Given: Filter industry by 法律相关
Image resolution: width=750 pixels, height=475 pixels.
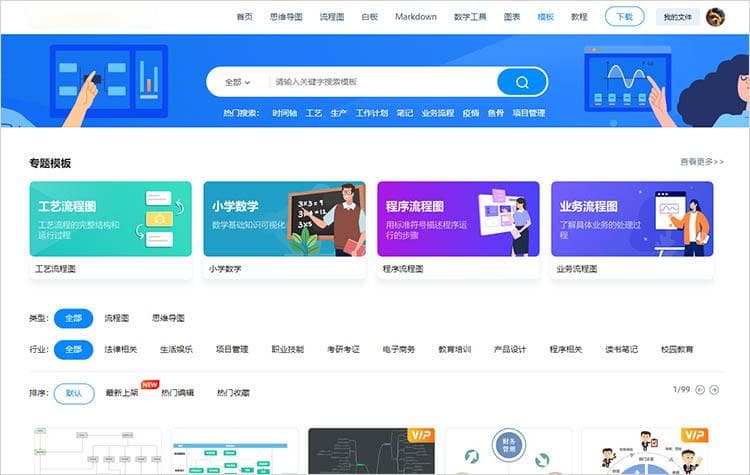Looking at the screenshot, I should point(121,349).
